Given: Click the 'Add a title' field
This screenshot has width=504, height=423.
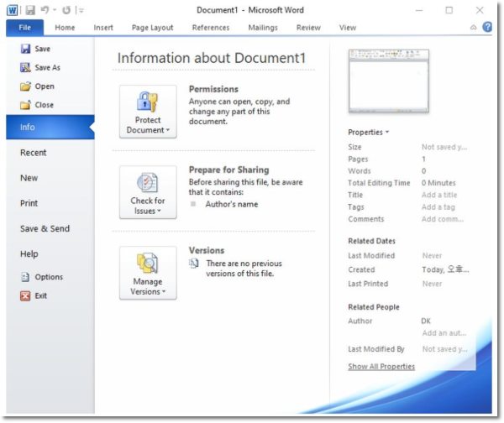Looking at the screenshot, I should 439,195.
